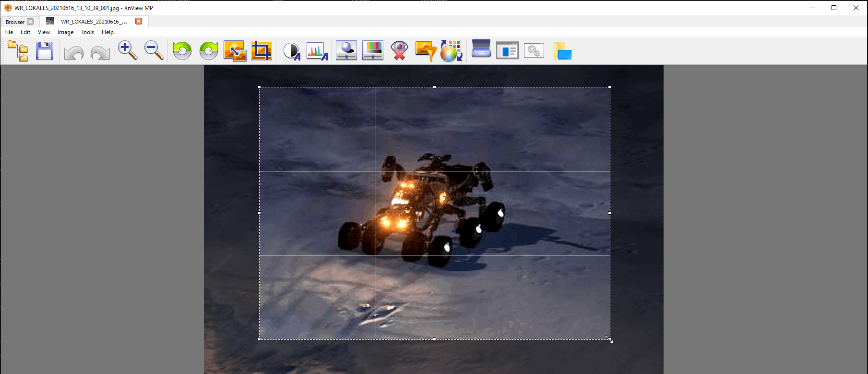Screen dimensions: 868x374
Task: Open the color bars adjustment icon
Action: click(x=373, y=50)
